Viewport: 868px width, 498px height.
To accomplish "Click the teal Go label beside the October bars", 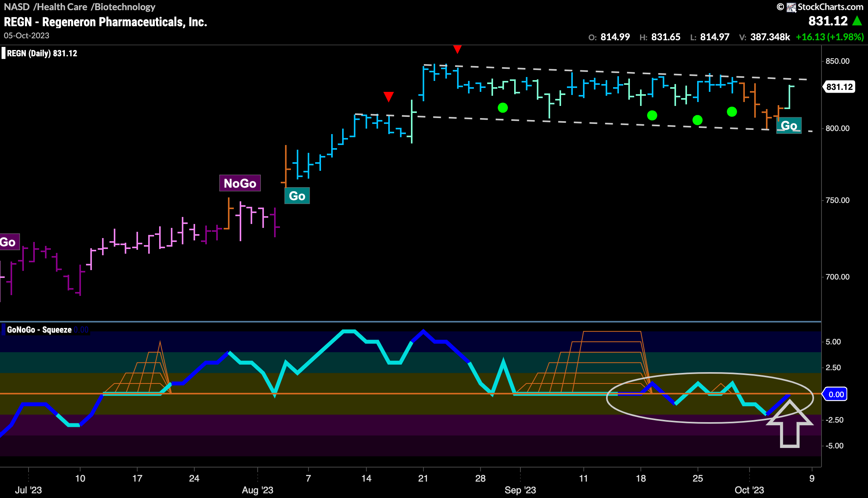I will coord(789,125).
